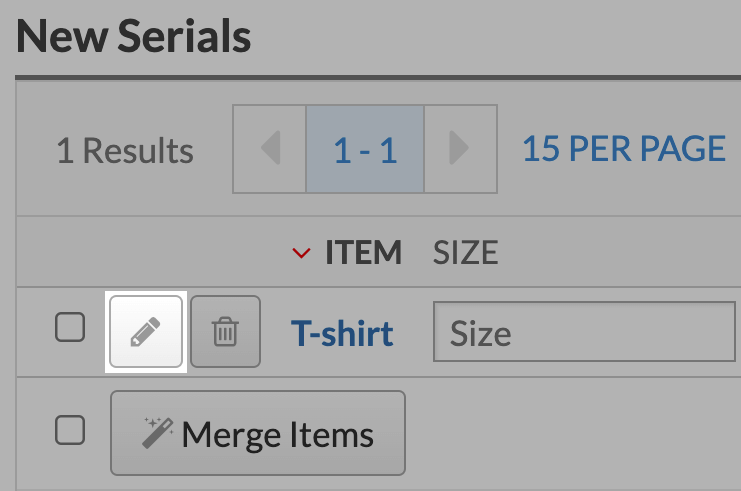Go to previous page with left arrow
This screenshot has width=741, height=491.
point(270,149)
